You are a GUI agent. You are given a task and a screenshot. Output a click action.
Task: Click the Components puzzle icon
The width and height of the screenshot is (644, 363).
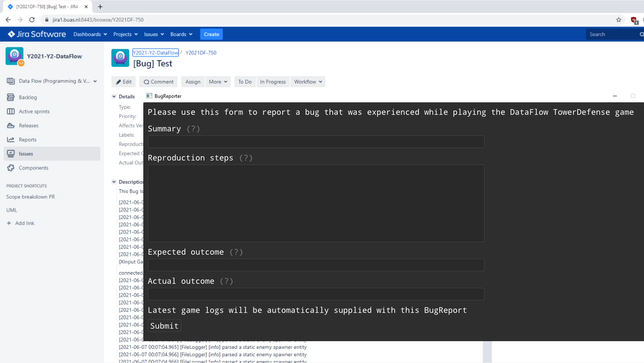(x=11, y=168)
